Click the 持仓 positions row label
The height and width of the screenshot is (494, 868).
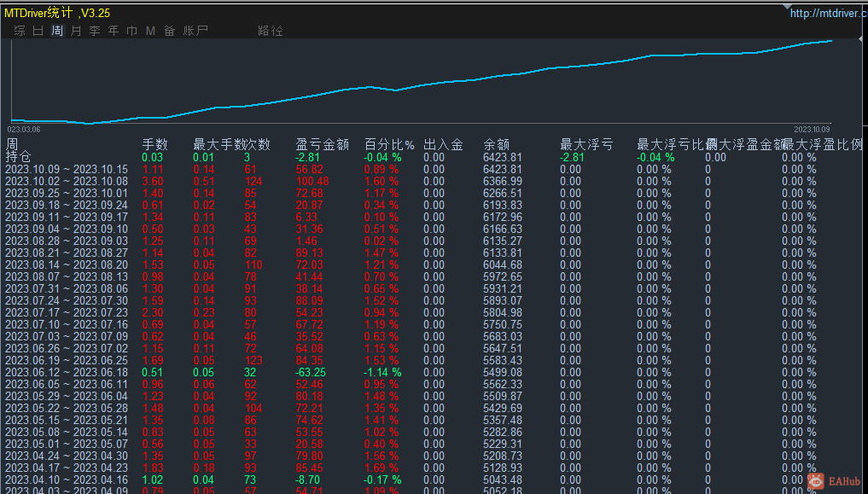pyautogui.click(x=19, y=157)
